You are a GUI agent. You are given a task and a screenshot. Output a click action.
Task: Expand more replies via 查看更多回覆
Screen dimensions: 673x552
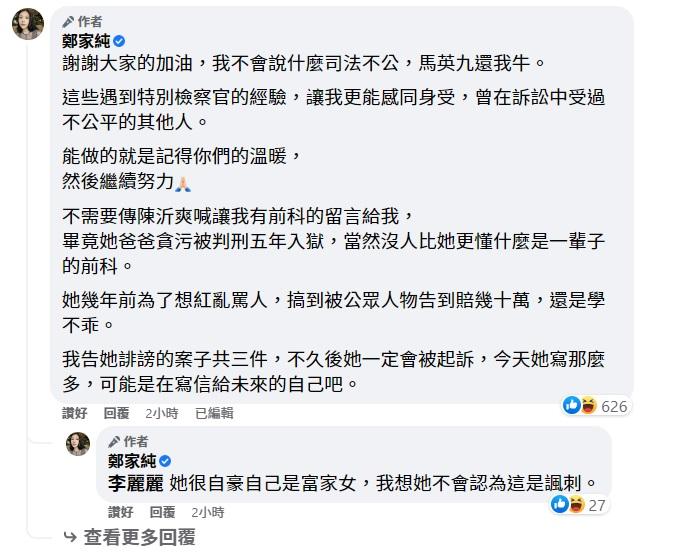pyautogui.click(x=139, y=538)
